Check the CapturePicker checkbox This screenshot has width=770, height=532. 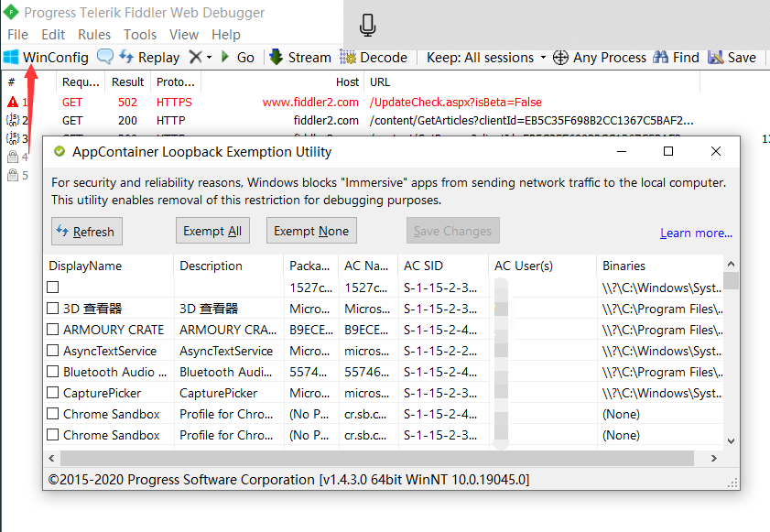[x=52, y=393]
